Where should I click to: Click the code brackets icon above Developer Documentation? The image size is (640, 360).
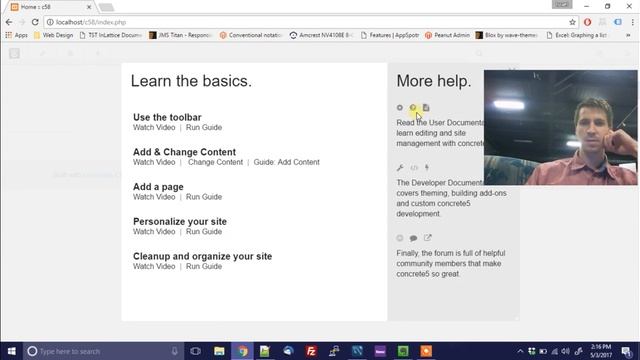(x=414, y=167)
